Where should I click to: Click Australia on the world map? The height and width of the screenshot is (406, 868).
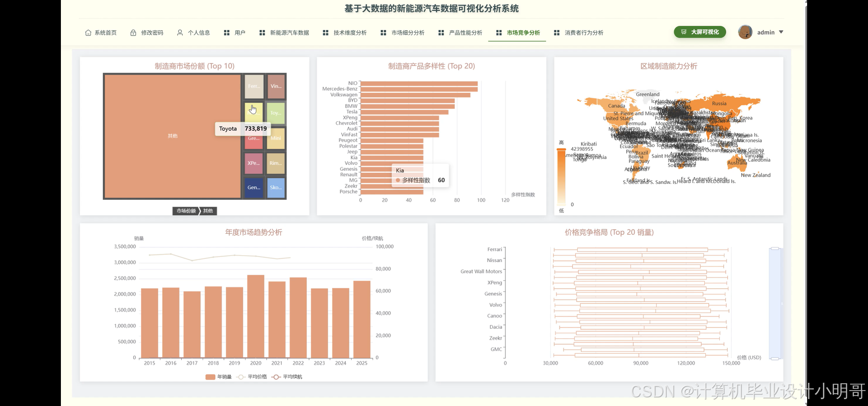coord(737,162)
